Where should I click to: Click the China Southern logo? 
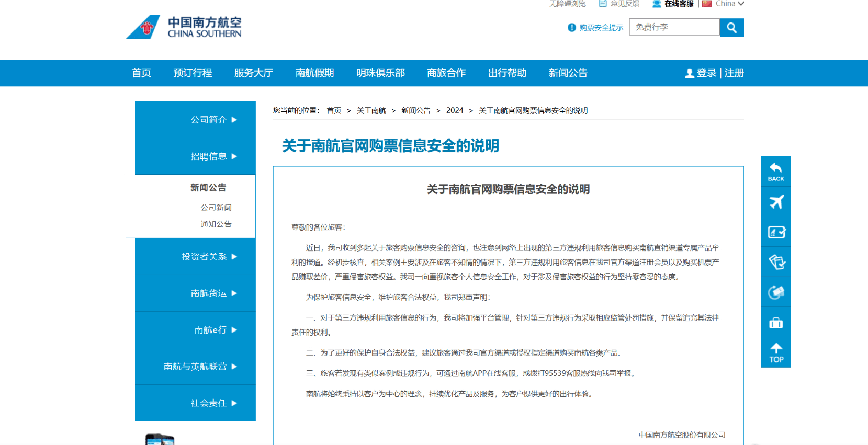click(184, 27)
